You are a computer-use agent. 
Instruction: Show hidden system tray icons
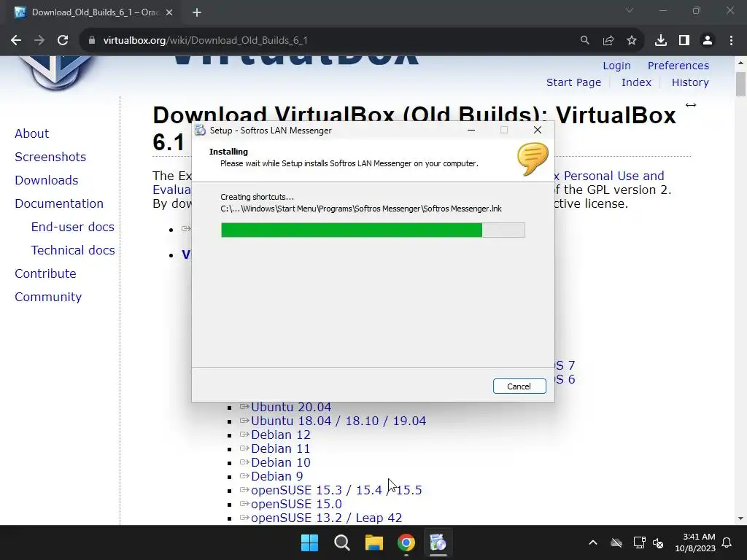(592, 542)
